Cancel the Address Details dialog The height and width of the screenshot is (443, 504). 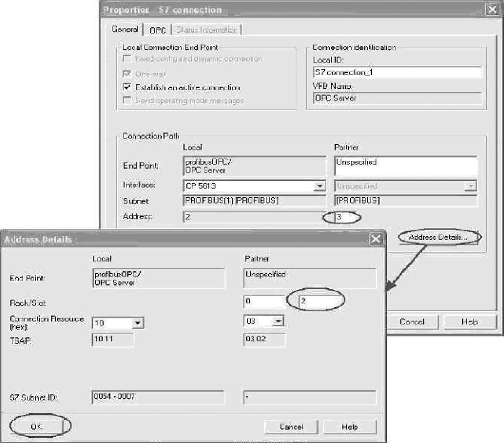point(291,427)
